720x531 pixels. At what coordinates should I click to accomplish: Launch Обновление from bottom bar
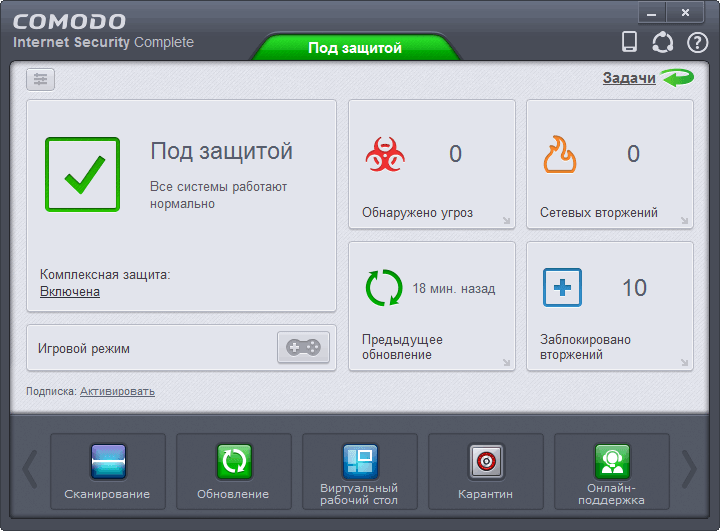coord(234,472)
